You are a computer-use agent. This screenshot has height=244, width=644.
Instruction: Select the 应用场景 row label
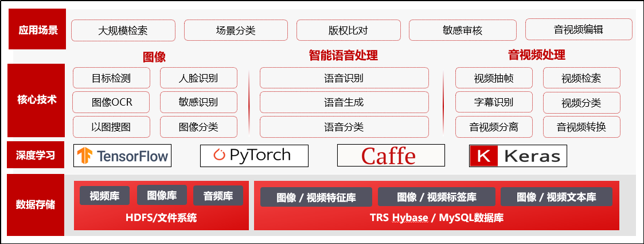[37, 30]
